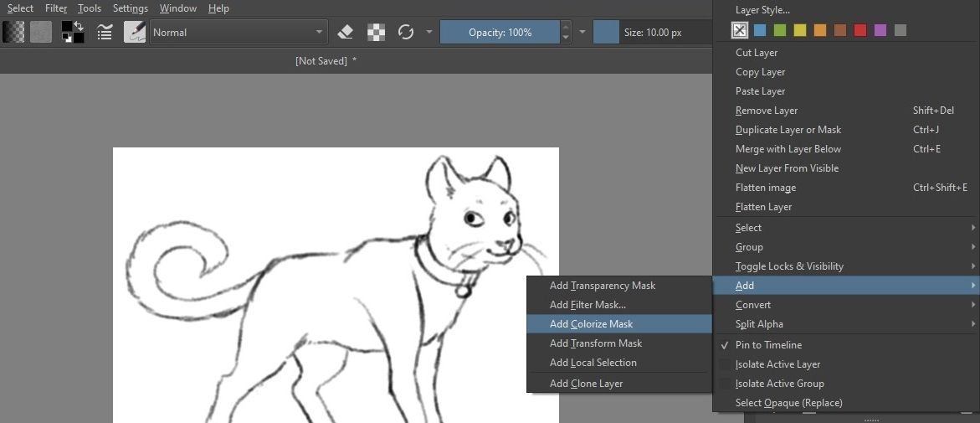Apply the yellow layer color label

tap(800, 30)
